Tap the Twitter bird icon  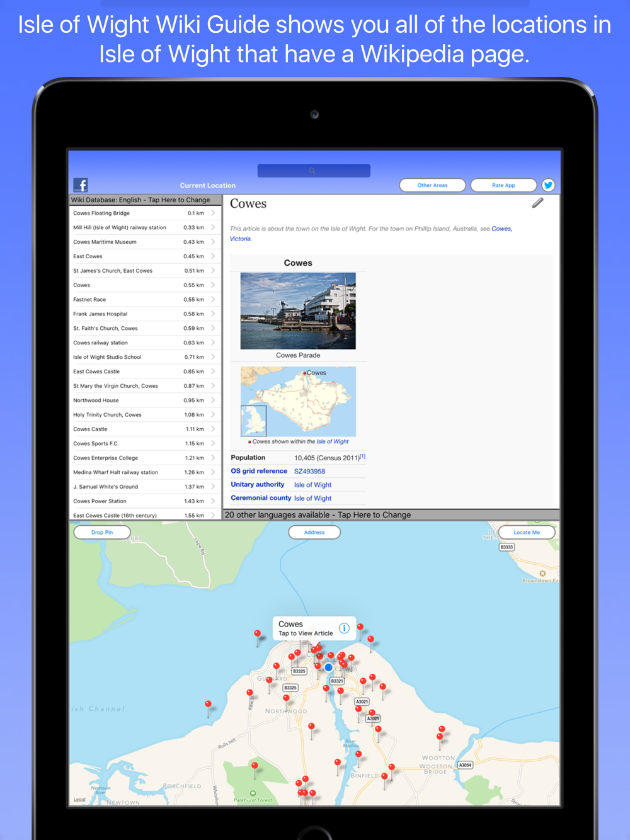pyautogui.click(x=548, y=185)
